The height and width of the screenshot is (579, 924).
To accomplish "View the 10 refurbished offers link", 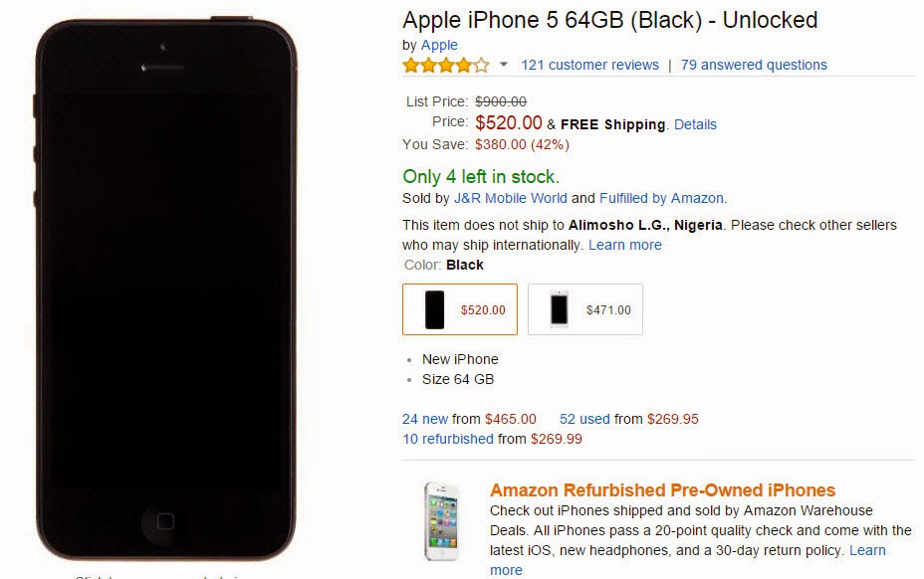I will point(448,439).
